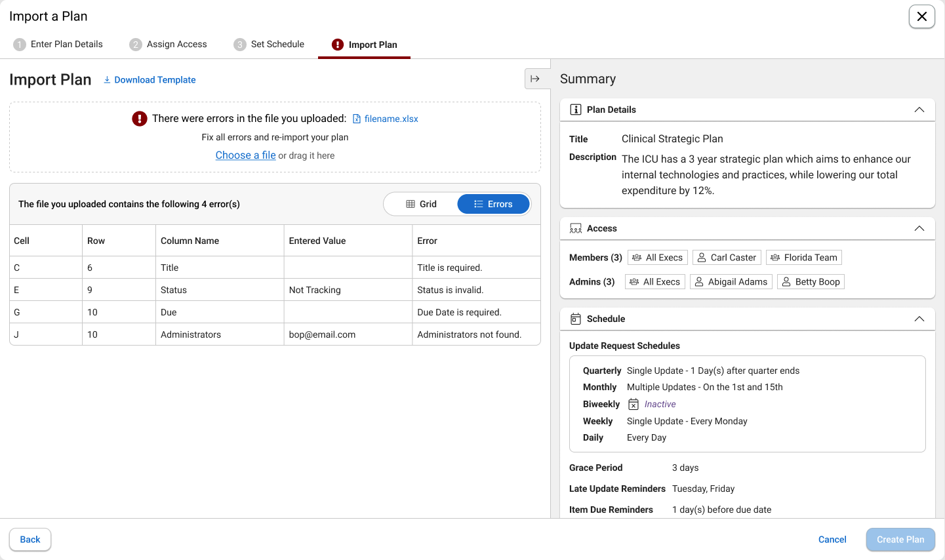Image resolution: width=945 pixels, height=560 pixels.
Task: Click the 'Not Tracking' entered value cell
Action: [x=348, y=290]
